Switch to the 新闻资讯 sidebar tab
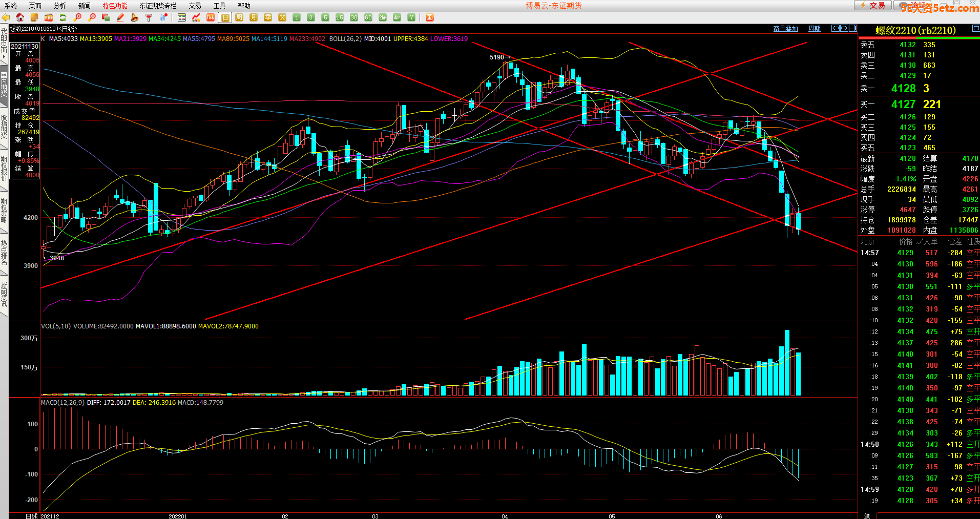Viewport: 980px width, 519px height. (4, 295)
